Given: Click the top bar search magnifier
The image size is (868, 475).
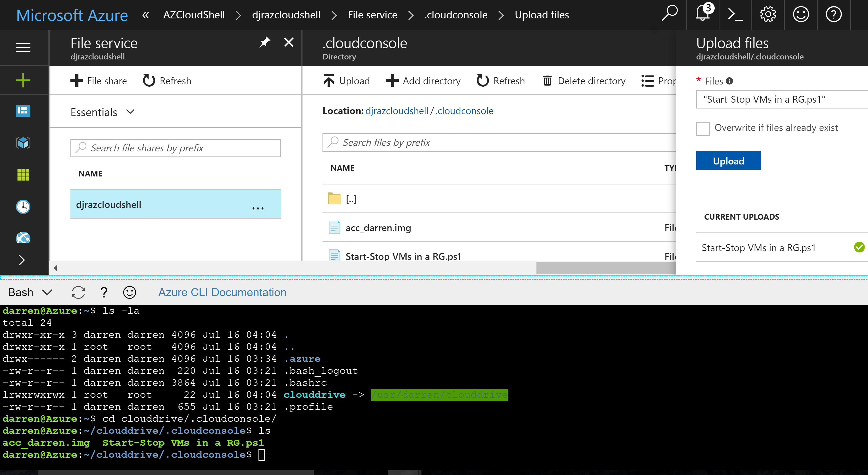Looking at the screenshot, I should pyautogui.click(x=669, y=14).
